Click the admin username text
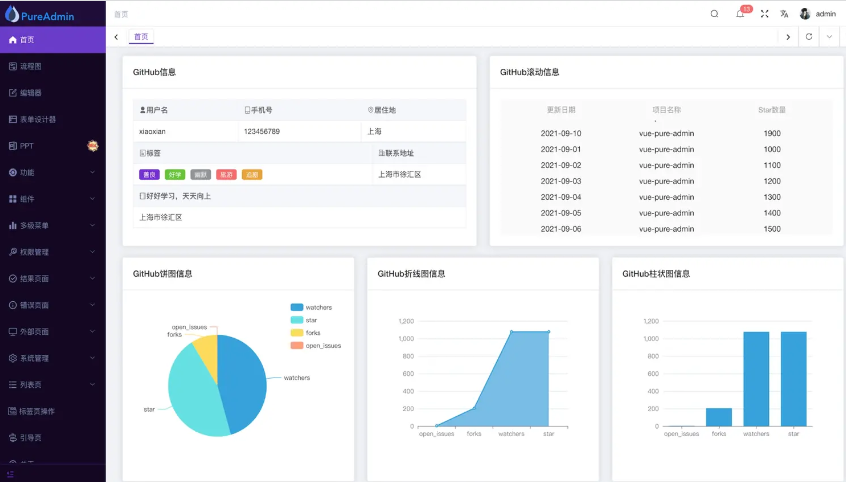Screen dimensions: 846x482 tap(825, 14)
